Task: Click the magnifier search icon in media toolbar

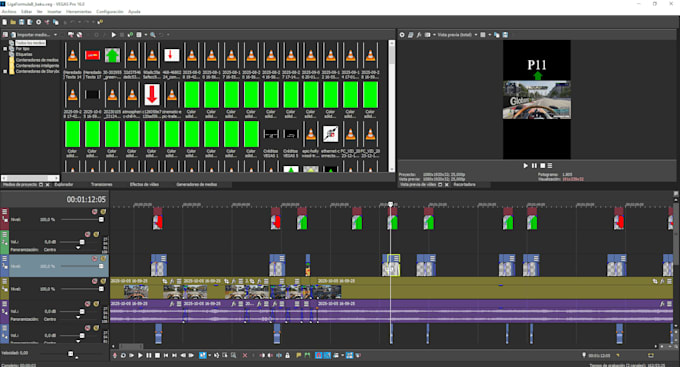Action: point(153,35)
